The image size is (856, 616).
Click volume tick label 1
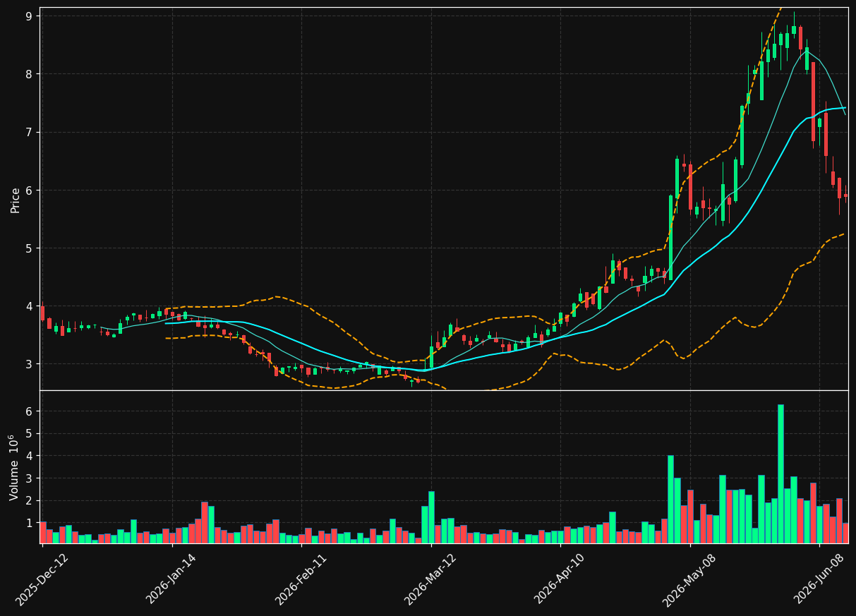(29, 523)
